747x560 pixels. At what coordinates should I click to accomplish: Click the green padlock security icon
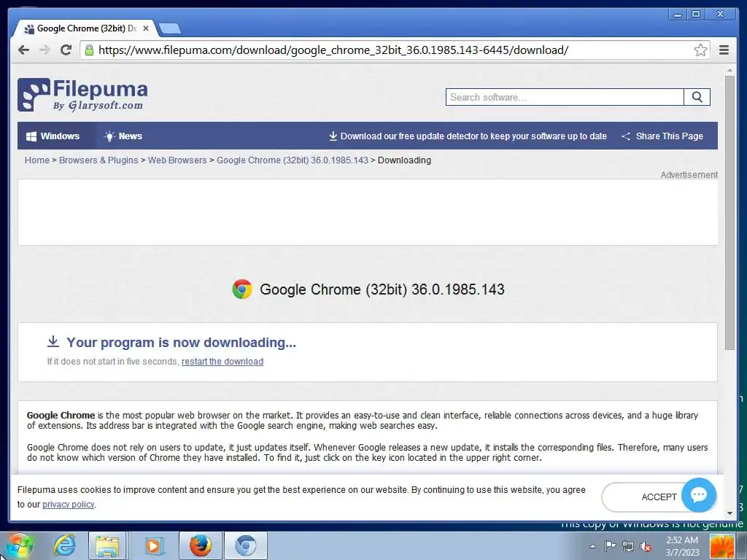(x=89, y=50)
